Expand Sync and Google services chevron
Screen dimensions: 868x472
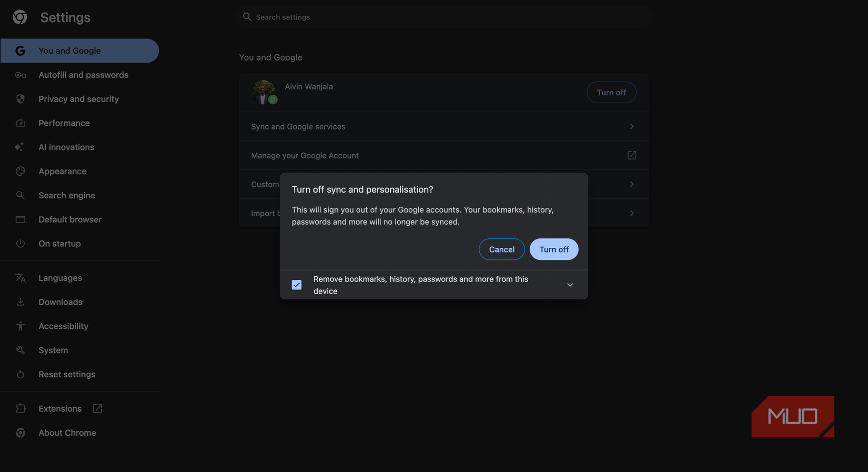click(632, 126)
